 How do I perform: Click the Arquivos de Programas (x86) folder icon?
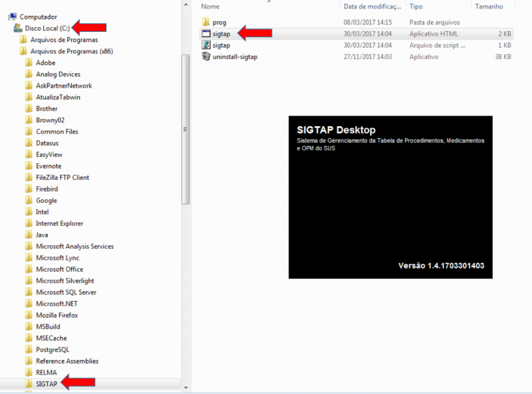tap(23, 51)
